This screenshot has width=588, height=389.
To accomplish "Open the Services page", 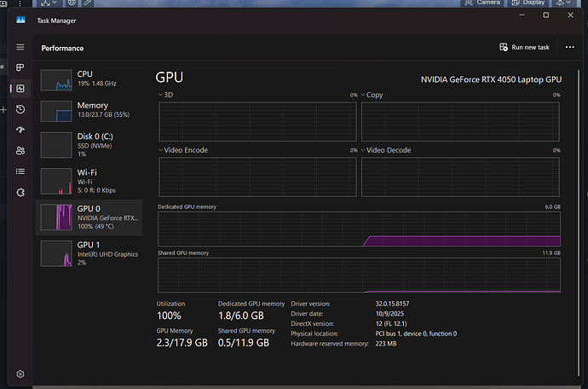I will tap(20, 193).
